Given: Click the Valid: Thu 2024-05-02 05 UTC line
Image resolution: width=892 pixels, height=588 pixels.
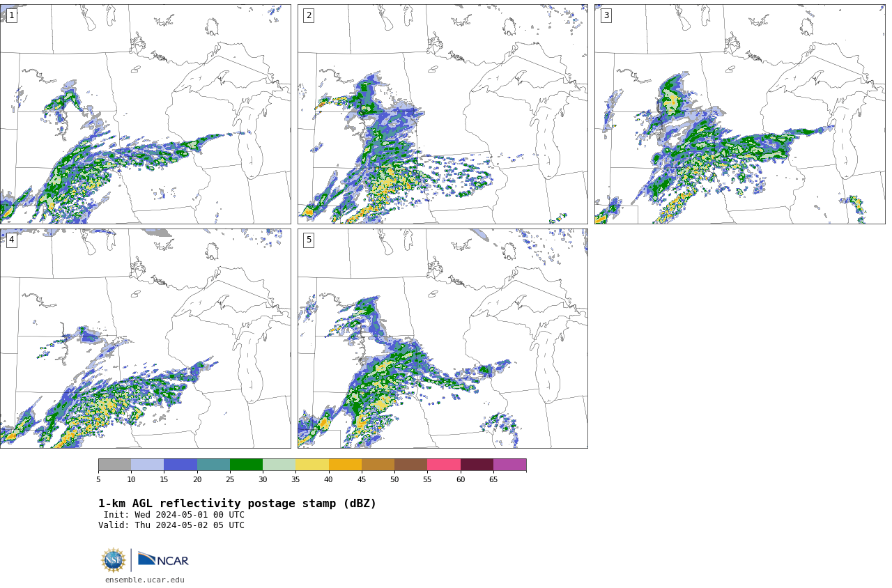Looking at the screenshot, I should (x=171, y=525).
